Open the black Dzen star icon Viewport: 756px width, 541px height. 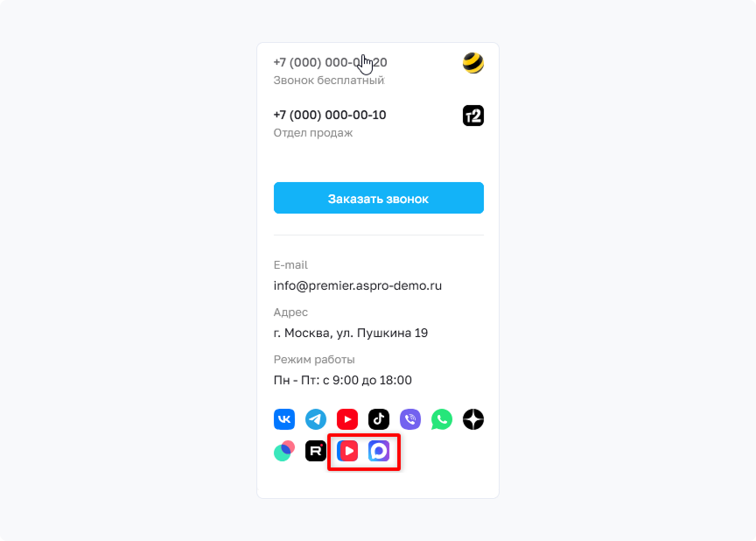(x=473, y=419)
